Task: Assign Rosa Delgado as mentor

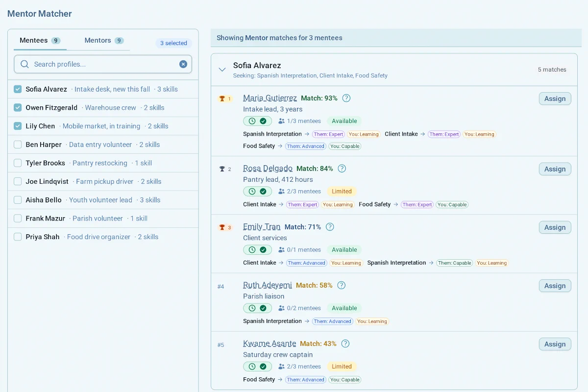Action: 555,169
